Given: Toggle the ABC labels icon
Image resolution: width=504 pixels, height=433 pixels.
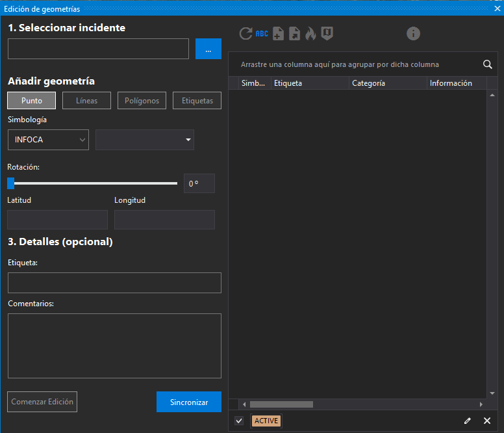Looking at the screenshot, I should (x=262, y=34).
